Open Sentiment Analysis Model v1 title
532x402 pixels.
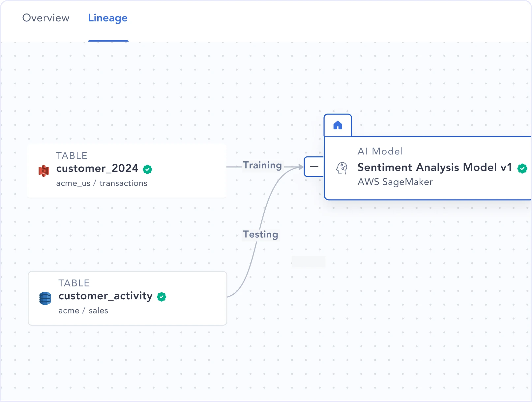434,167
